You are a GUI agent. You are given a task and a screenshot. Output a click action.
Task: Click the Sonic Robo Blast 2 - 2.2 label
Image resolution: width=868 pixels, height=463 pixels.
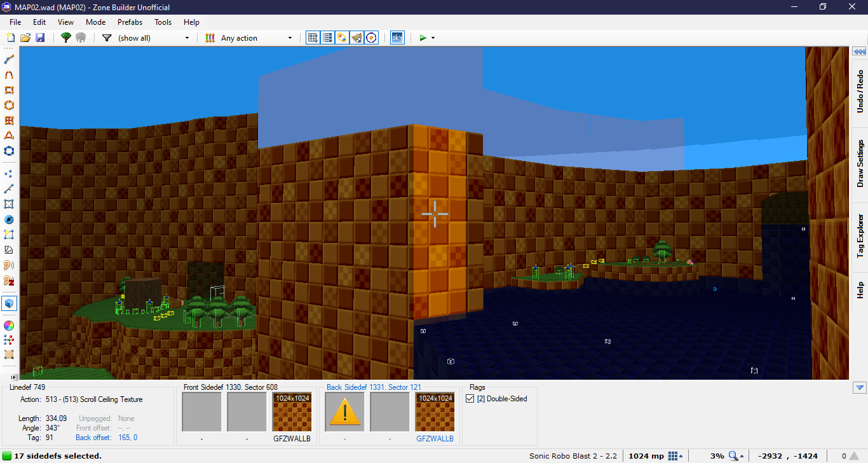point(573,456)
